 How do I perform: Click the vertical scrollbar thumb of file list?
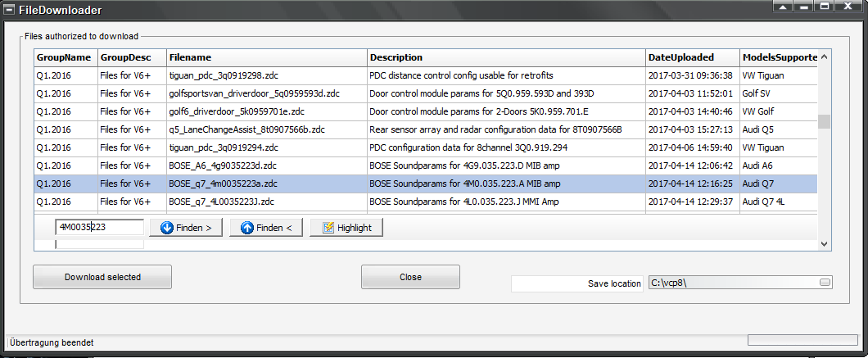(825, 121)
